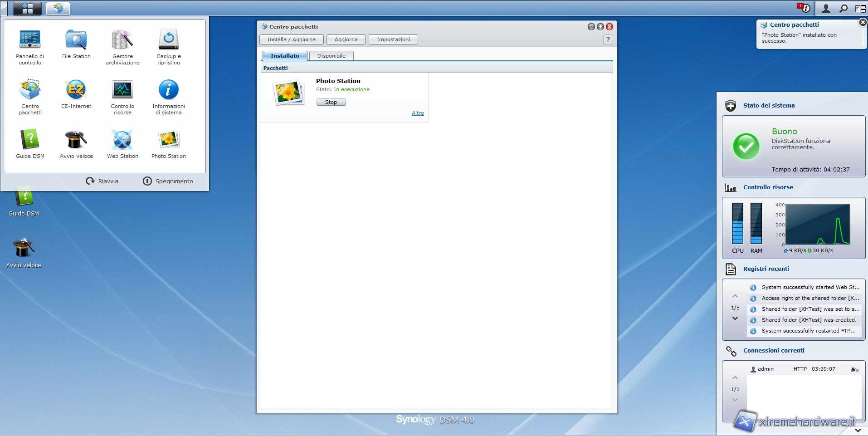
Task: Switch to the Disponibile tab
Action: point(331,56)
